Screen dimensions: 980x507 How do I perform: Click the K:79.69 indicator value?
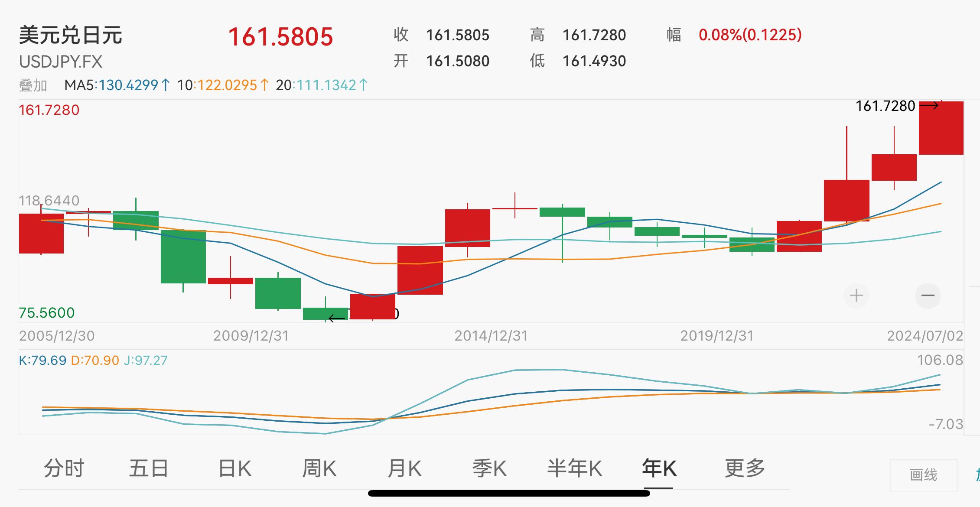[42, 361]
